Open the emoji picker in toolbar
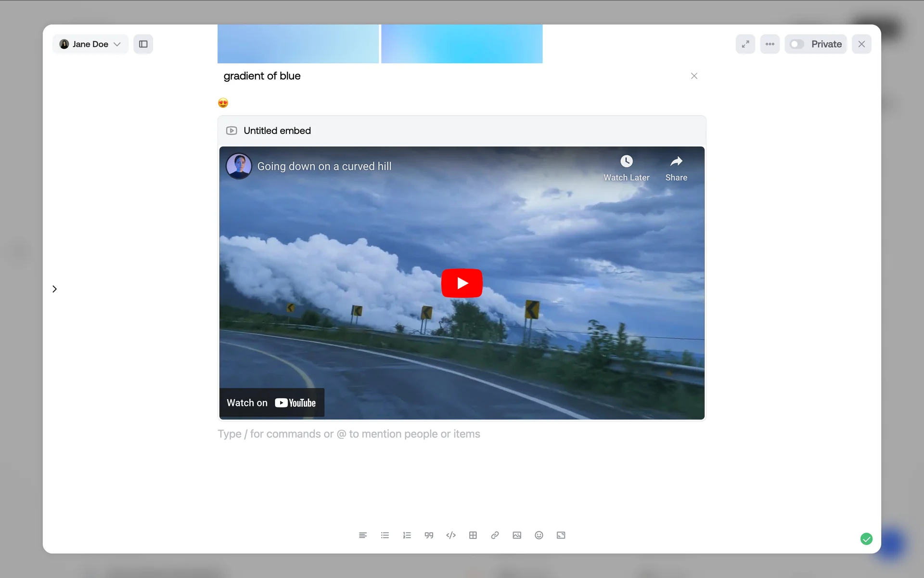 tap(539, 535)
